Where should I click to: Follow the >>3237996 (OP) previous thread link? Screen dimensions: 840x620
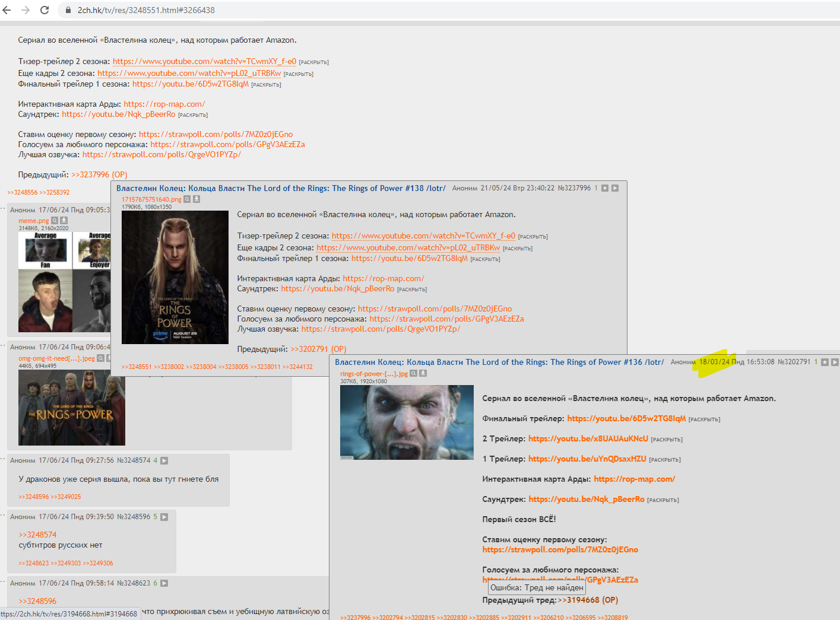click(99, 174)
